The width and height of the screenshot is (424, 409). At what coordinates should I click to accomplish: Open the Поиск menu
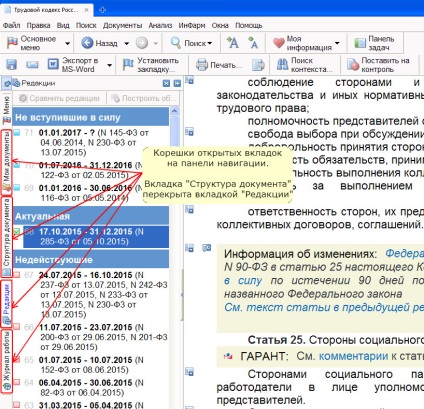(86, 25)
